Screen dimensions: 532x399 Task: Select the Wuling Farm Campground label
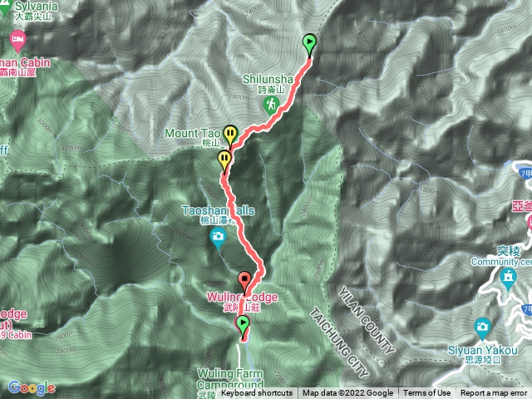pyautogui.click(x=230, y=379)
